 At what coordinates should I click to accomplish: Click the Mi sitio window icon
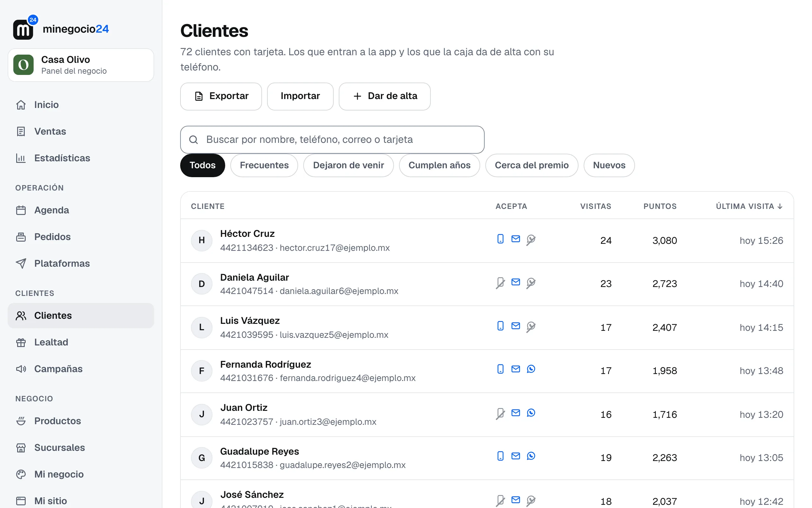(x=21, y=501)
